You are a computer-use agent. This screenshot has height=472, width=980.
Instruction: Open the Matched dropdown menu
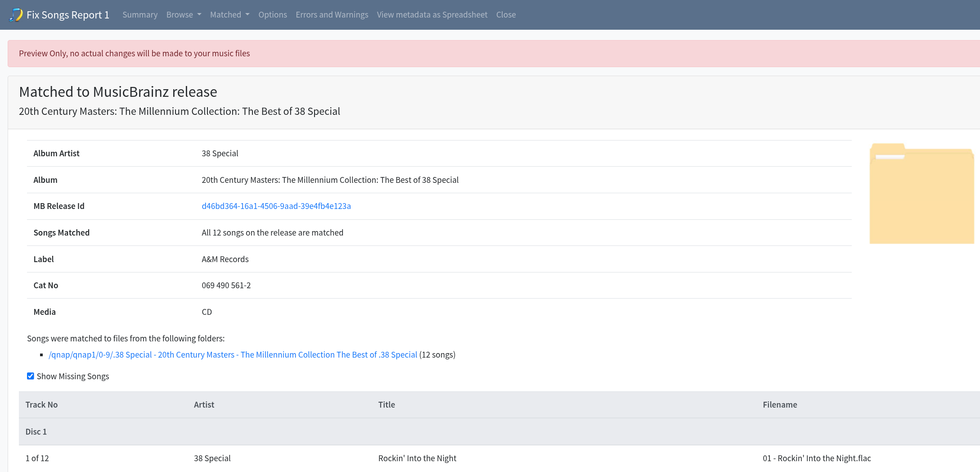(229, 15)
